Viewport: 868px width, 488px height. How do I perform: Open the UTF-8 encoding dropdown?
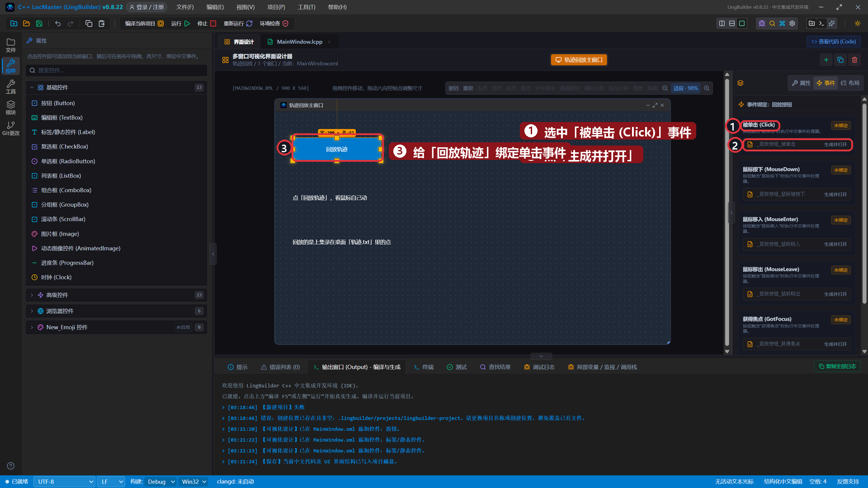click(x=64, y=482)
